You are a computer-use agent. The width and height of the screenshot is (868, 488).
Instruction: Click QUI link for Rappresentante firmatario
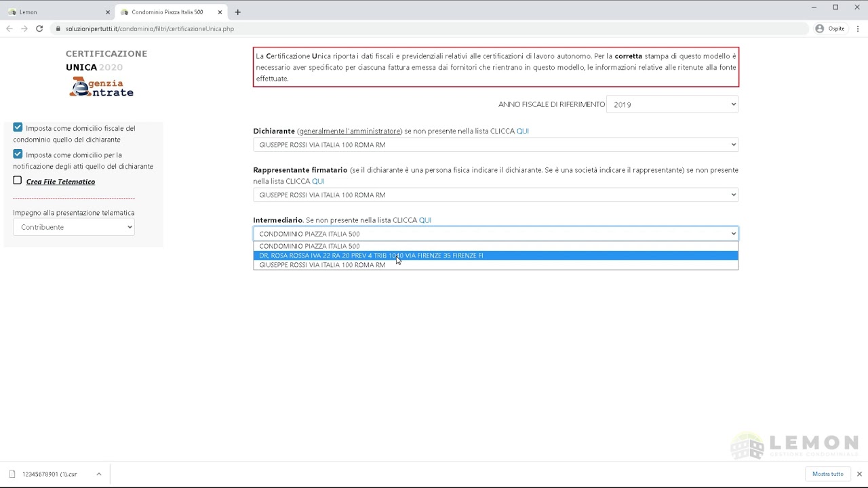[318, 181]
